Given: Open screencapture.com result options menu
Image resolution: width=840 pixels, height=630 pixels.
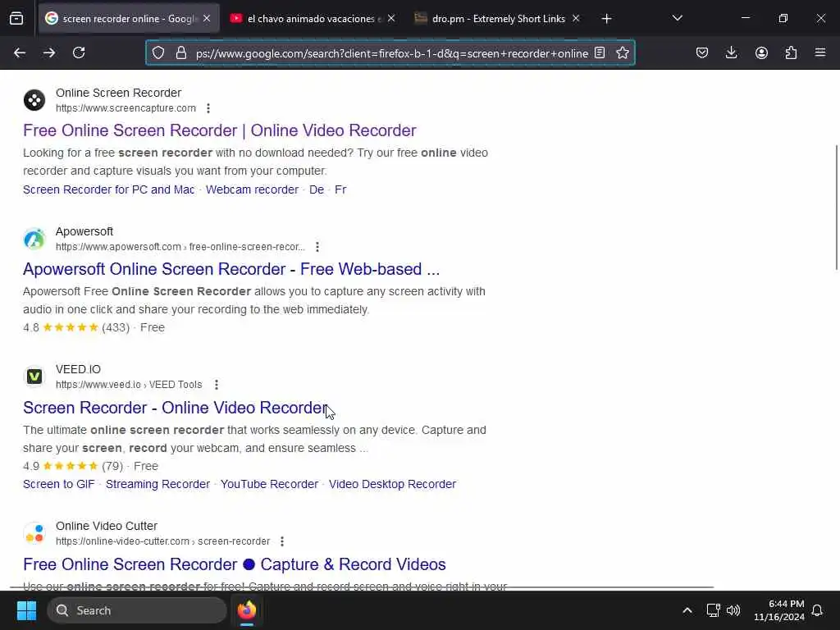Looking at the screenshot, I should point(208,108).
